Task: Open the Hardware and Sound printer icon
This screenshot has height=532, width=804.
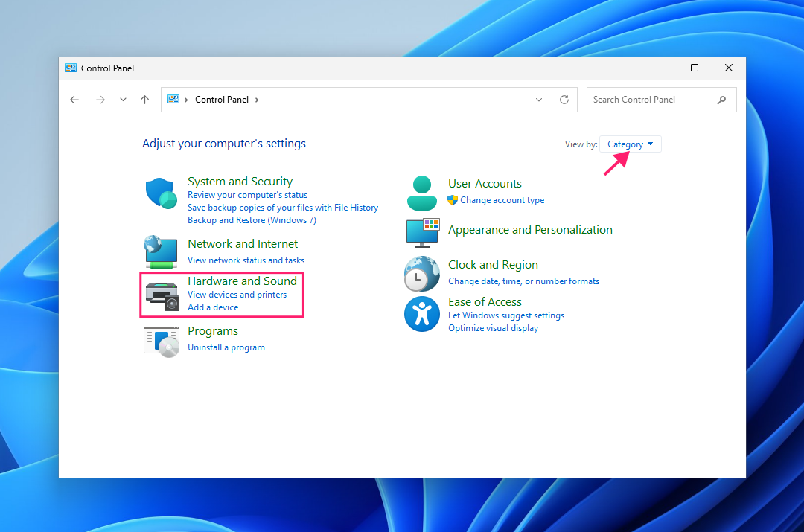Action: [162, 295]
